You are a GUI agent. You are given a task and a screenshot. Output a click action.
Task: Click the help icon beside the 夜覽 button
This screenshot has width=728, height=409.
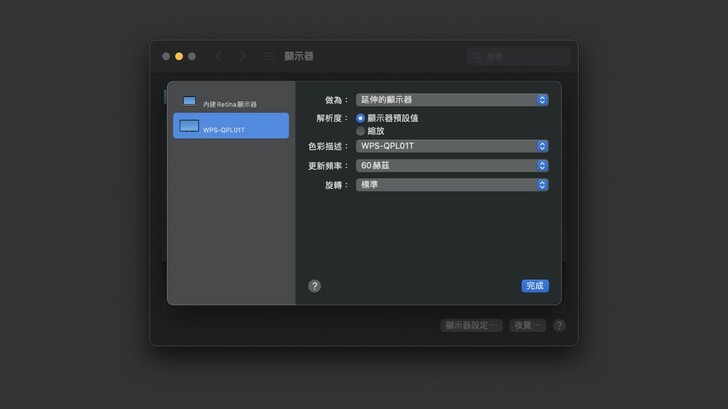click(x=559, y=325)
